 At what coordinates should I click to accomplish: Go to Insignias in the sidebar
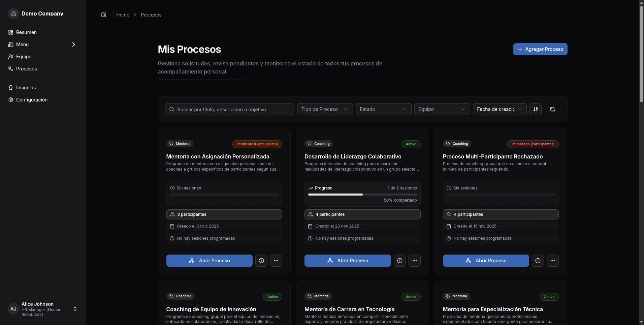click(x=26, y=88)
